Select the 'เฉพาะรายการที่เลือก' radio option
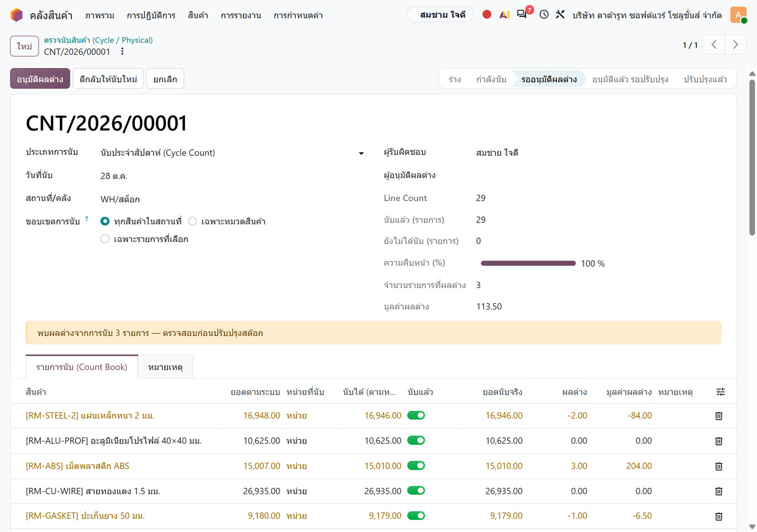Screen dimensions: 757x532 [105, 239]
